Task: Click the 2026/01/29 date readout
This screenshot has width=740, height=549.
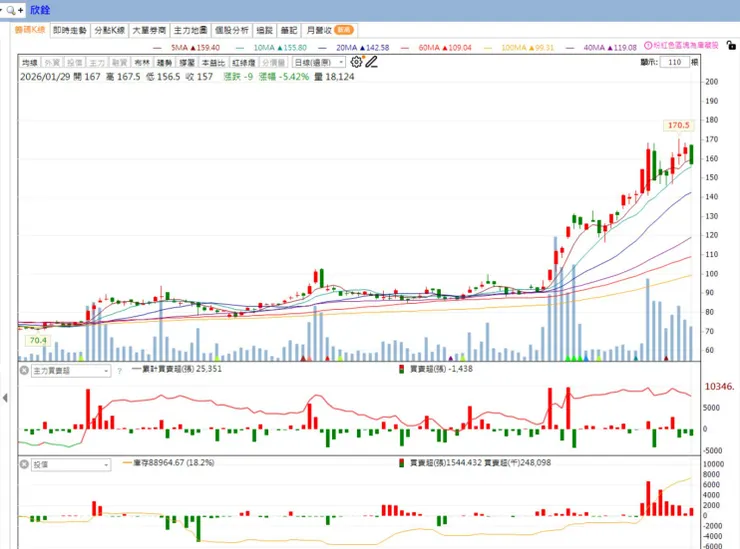Action: (45, 76)
